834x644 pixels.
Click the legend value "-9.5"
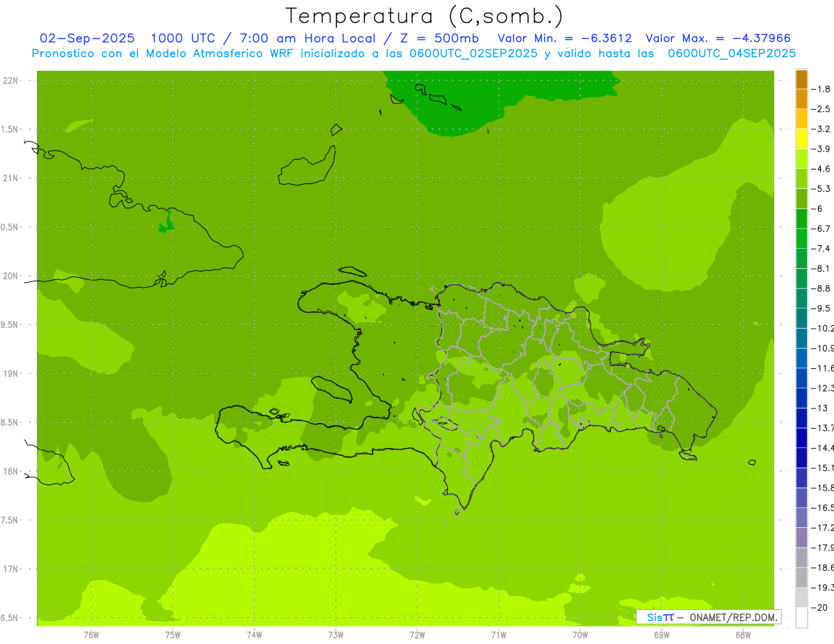(x=821, y=308)
